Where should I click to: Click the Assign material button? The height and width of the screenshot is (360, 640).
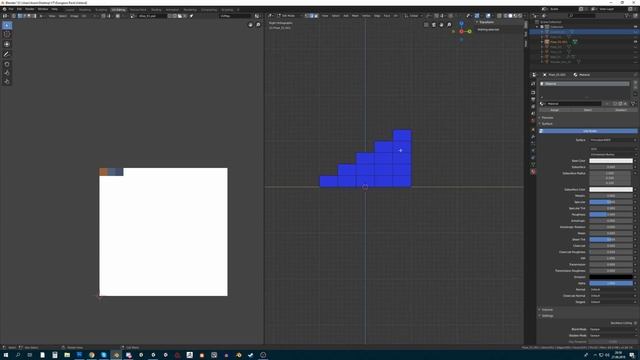click(x=554, y=110)
